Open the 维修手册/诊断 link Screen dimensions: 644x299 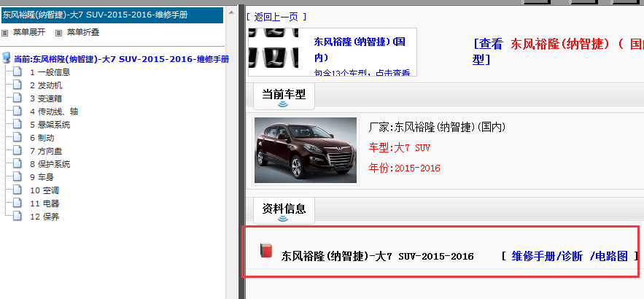tap(547, 256)
